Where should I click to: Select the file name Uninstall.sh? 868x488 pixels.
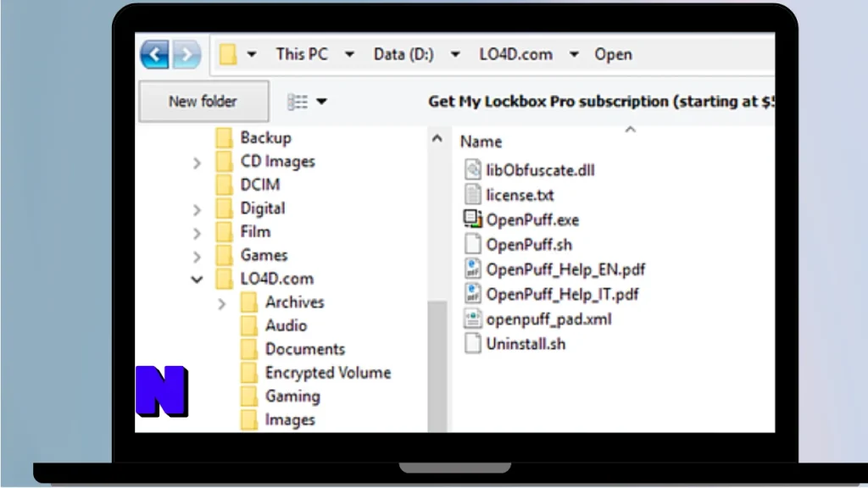(526, 344)
